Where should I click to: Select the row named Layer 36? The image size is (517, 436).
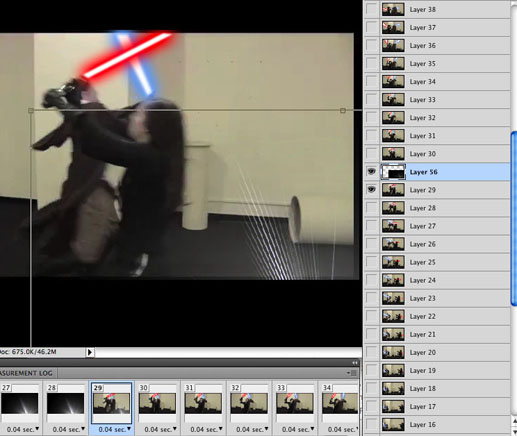tap(437, 45)
